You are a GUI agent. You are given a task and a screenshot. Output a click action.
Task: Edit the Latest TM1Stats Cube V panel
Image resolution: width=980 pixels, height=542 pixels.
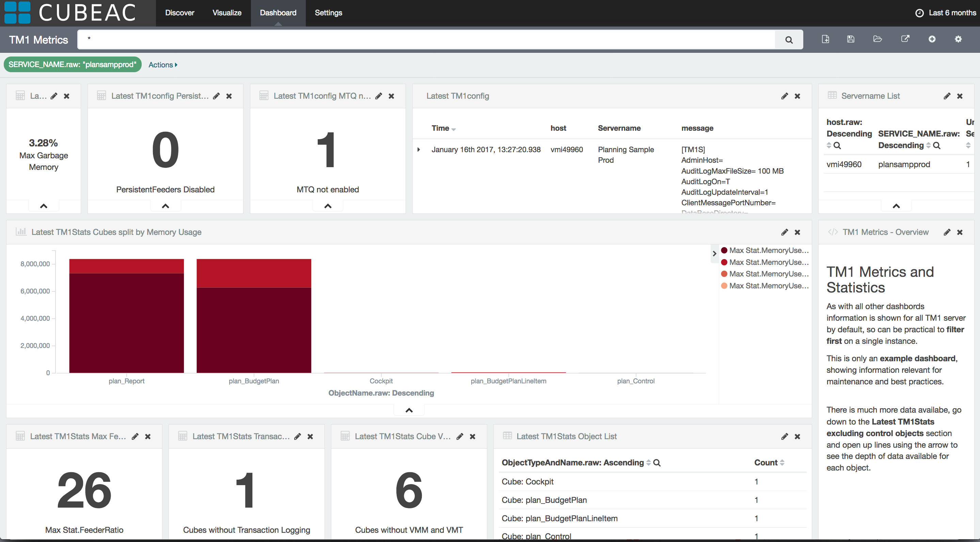[x=460, y=437]
